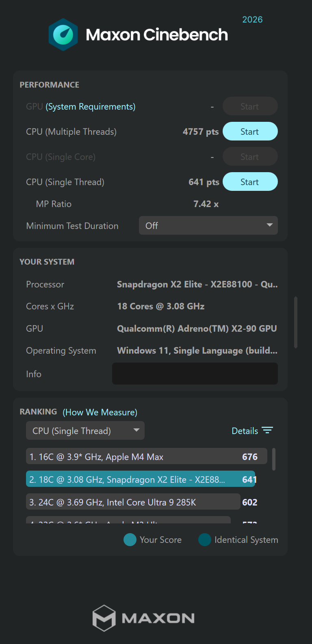Image resolution: width=312 pixels, height=644 pixels.
Task: Start the CPU Multiple Threads benchmark
Action: click(x=250, y=131)
